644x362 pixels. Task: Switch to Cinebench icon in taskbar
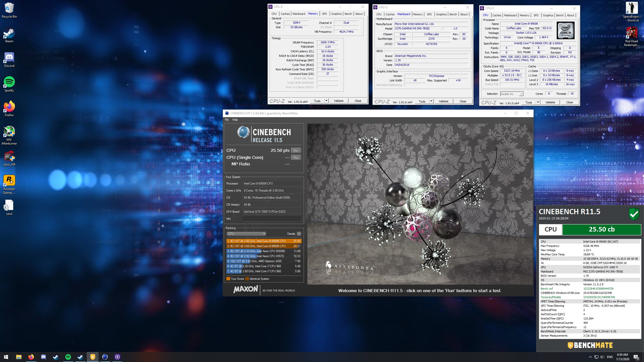[x=105, y=357]
